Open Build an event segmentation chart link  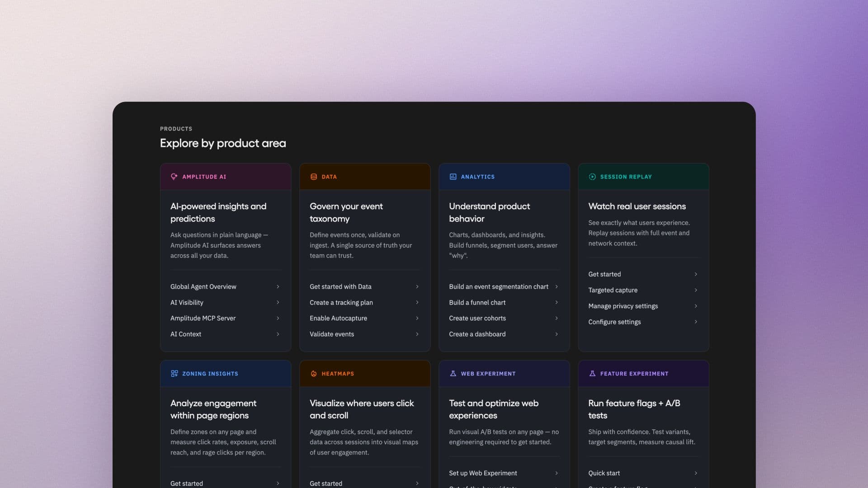504,286
